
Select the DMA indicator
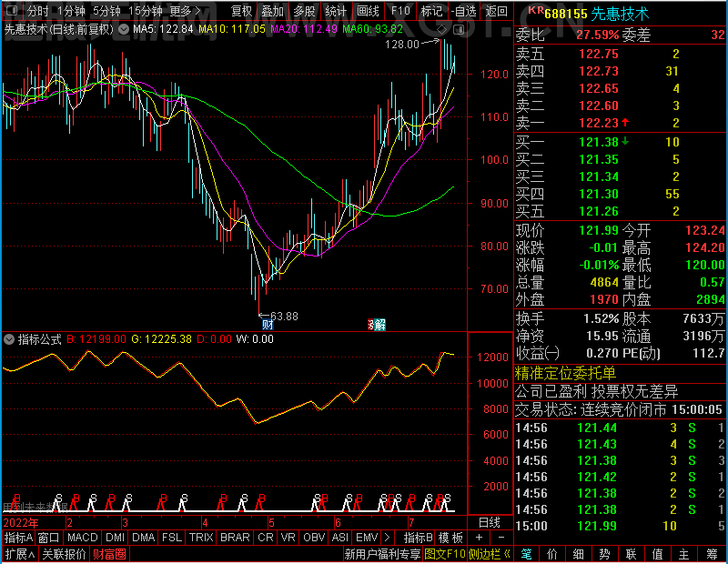(144, 538)
